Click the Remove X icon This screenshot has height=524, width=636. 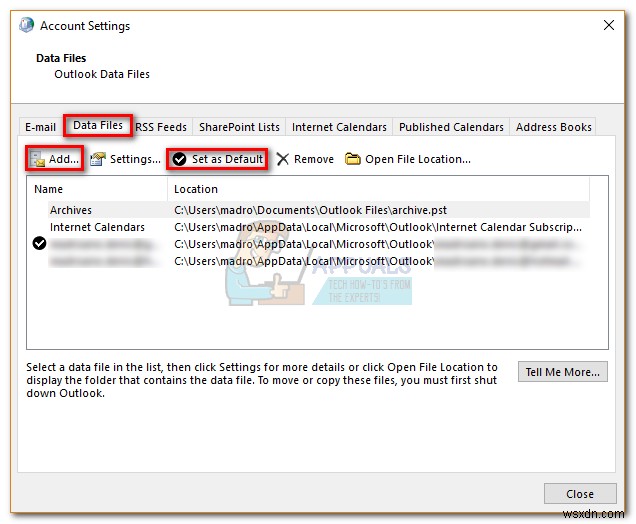[282, 159]
